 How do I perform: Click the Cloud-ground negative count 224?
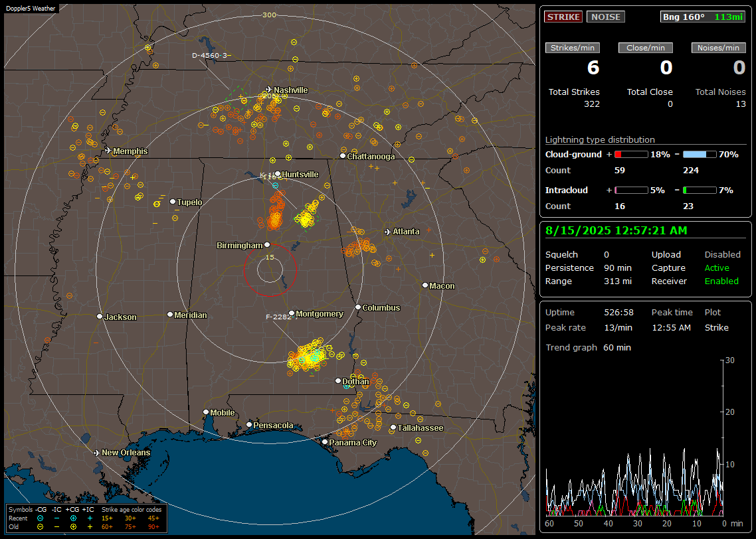(x=691, y=171)
